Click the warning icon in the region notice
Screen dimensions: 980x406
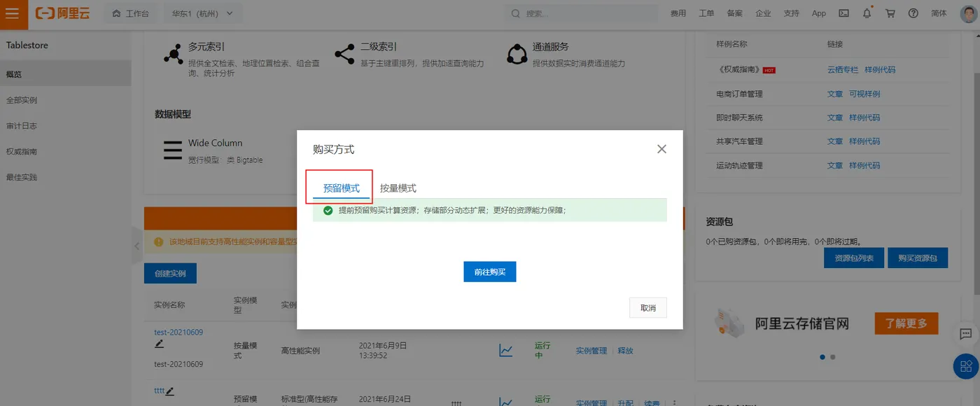point(158,242)
